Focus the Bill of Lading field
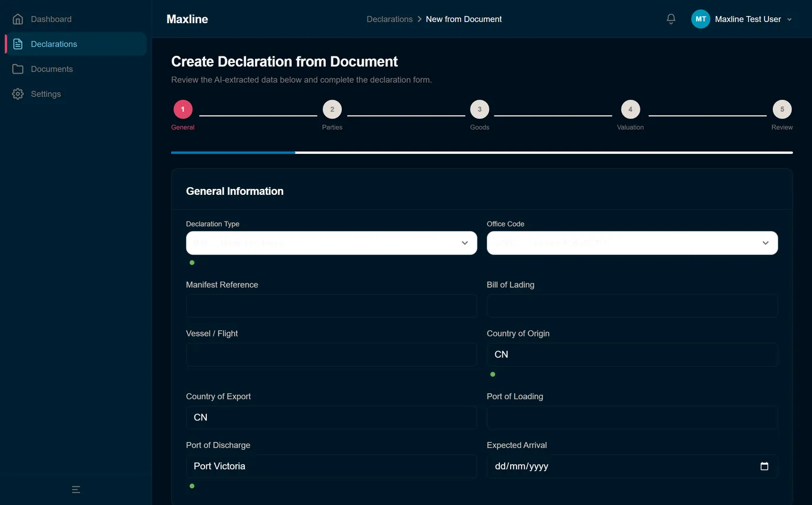The width and height of the screenshot is (812, 505). pos(632,306)
